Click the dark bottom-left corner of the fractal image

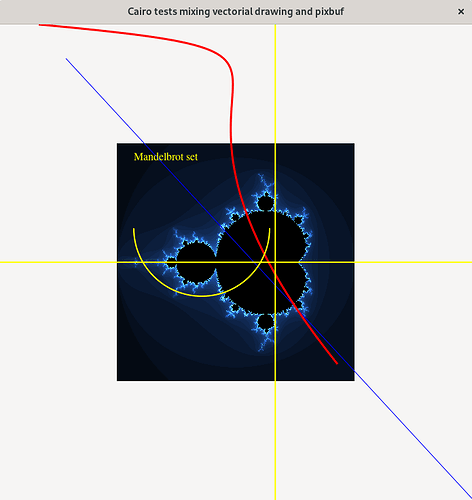[127, 372]
